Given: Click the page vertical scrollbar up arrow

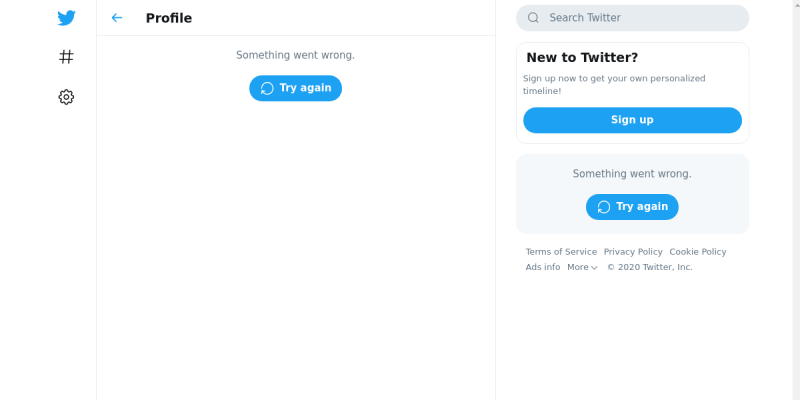Looking at the screenshot, I should pyautogui.click(x=796, y=3).
